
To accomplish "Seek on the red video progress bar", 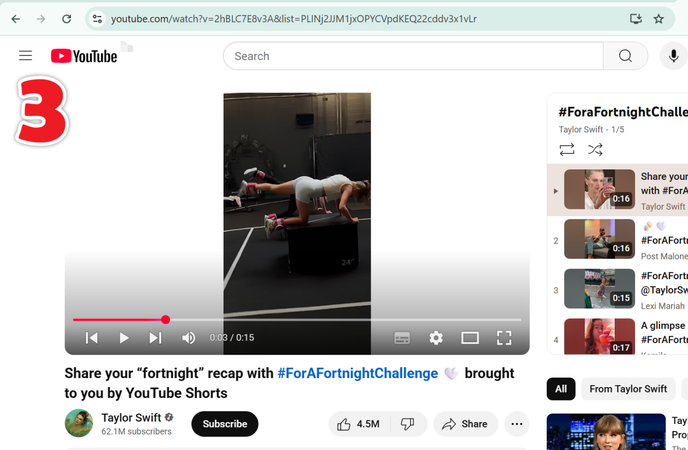I will tap(297, 320).
